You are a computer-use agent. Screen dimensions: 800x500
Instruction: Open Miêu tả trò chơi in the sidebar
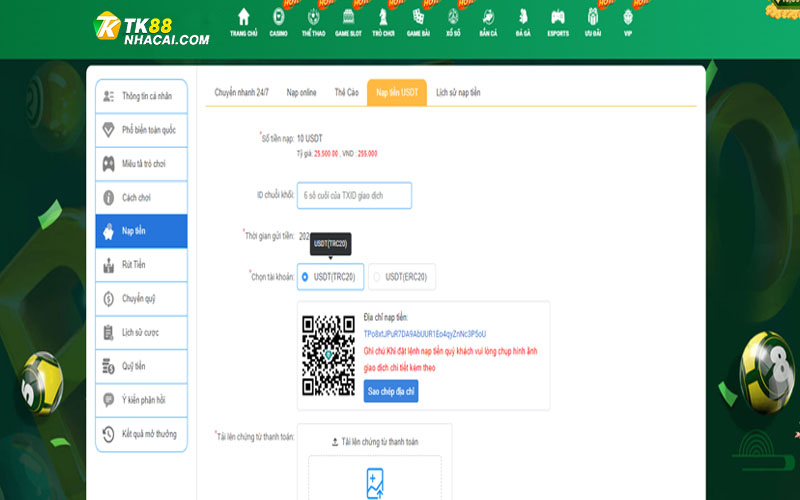click(x=141, y=164)
